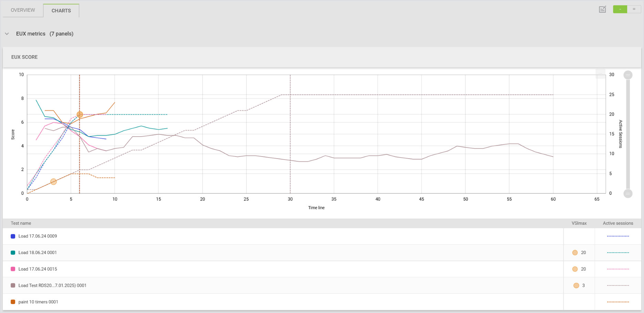Select the CHARTS tab

[x=61, y=11]
